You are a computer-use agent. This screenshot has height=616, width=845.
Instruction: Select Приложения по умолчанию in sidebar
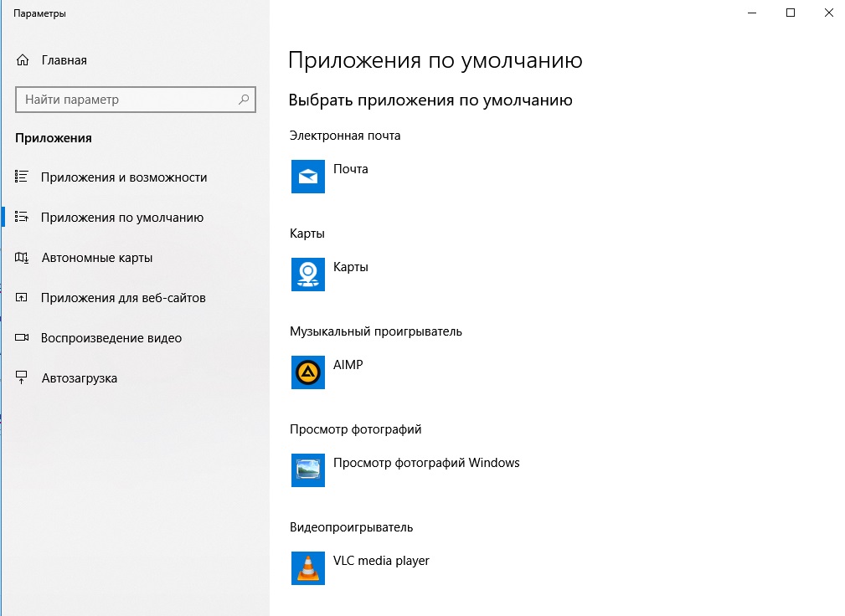(x=121, y=218)
